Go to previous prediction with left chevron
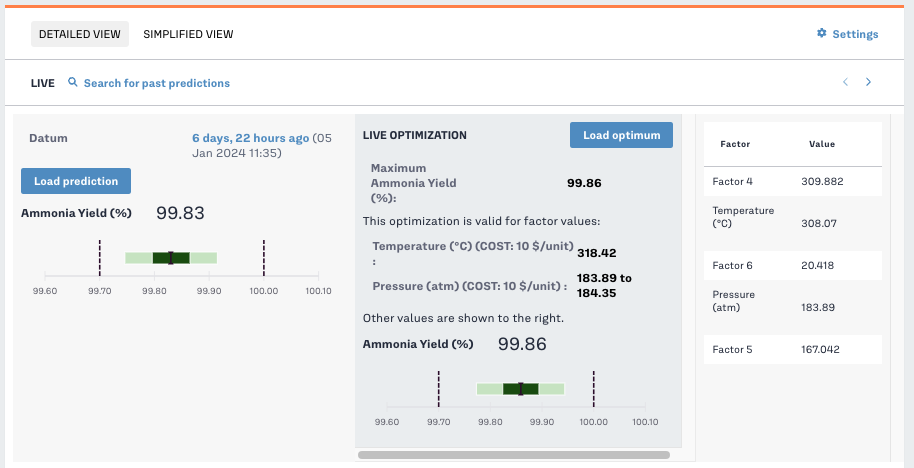The image size is (914, 468). (x=845, y=83)
